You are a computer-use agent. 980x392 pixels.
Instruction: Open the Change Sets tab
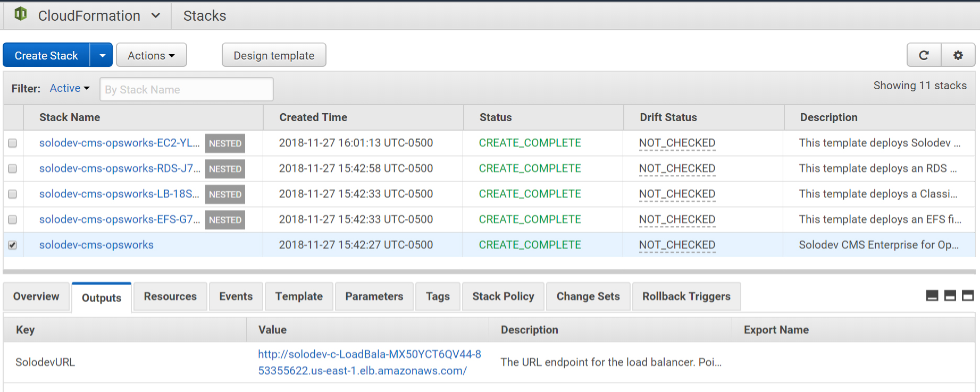click(588, 296)
